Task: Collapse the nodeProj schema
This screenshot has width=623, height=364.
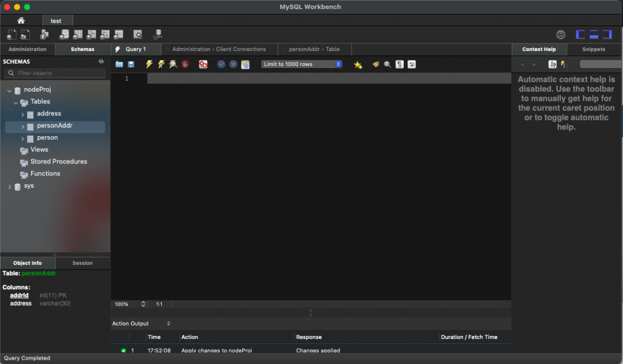Action: [x=9, y=91]
